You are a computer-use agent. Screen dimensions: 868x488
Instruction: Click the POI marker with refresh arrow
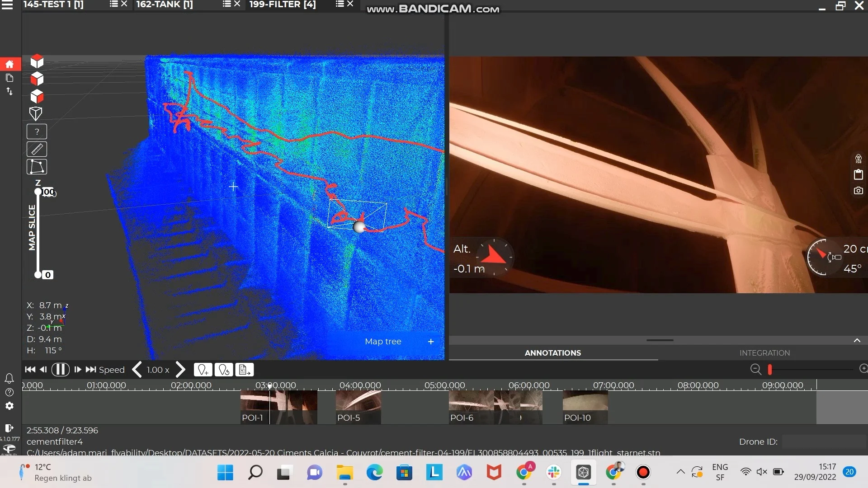(x=224, y=370)
